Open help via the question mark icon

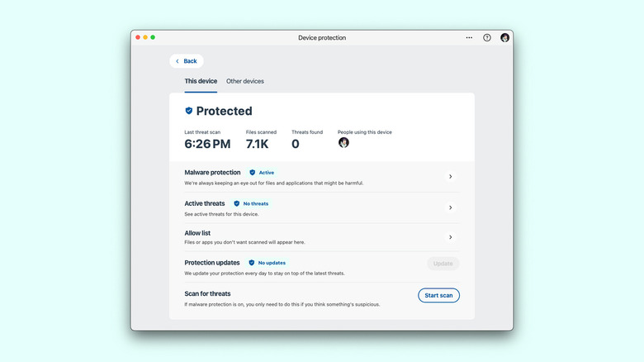pyautogui.click(x=487, y=37)
